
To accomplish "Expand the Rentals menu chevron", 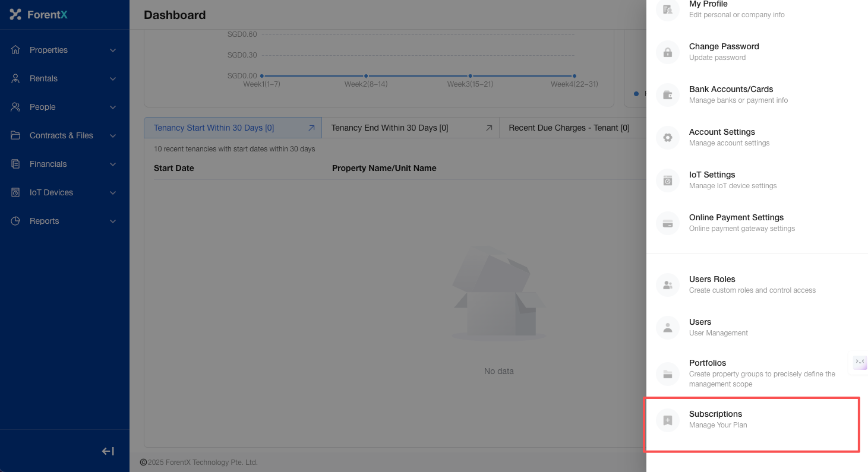I will coord(113,78).
